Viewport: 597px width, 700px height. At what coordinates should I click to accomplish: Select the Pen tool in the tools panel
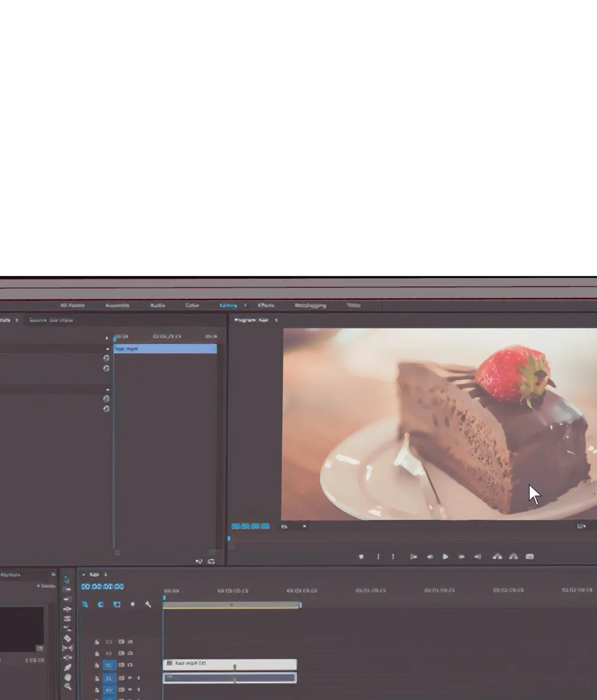click(x=67, y=668)
